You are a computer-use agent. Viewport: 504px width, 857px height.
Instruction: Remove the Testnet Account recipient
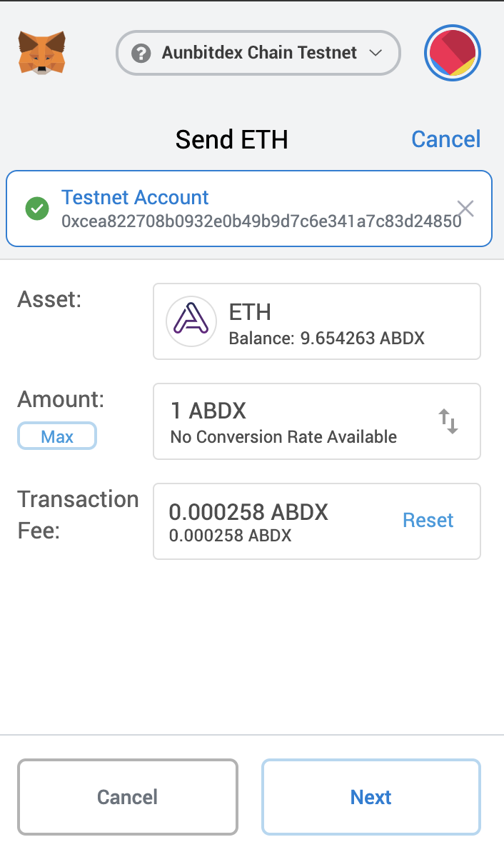coord(465,209)
